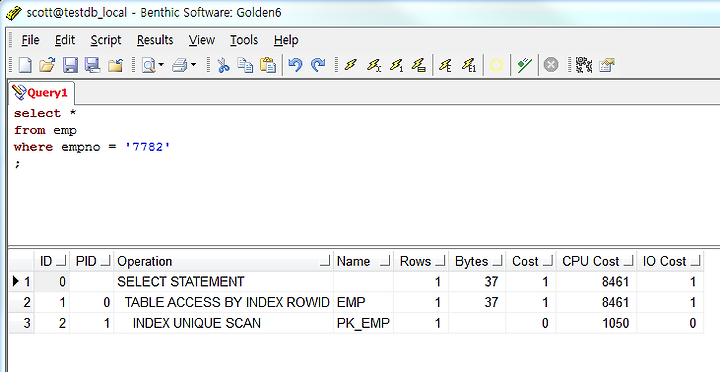
Task: Click the '7782' literal in editor
Action: (x=148, y=147)
